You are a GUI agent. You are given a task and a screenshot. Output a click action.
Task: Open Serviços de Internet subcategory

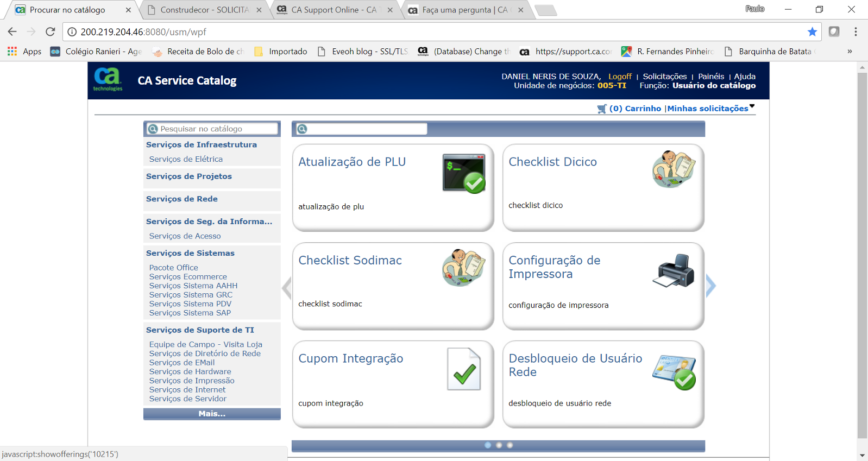point(187,390)
